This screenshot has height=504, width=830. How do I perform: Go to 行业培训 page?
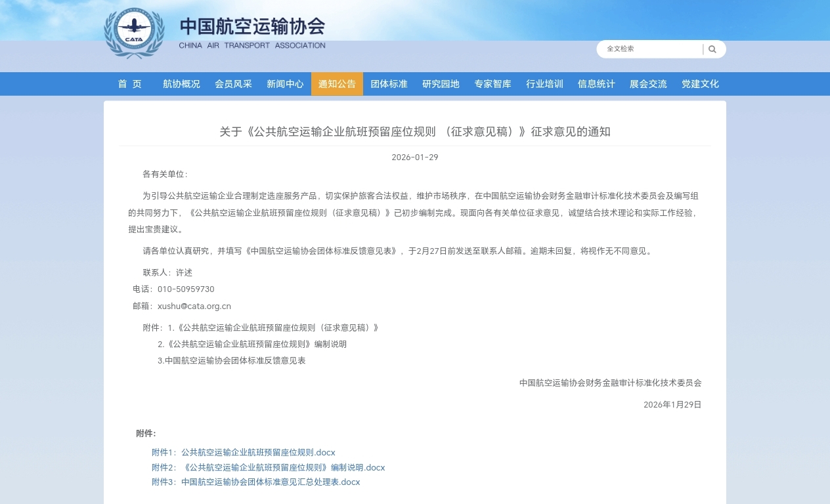point(544,84)
